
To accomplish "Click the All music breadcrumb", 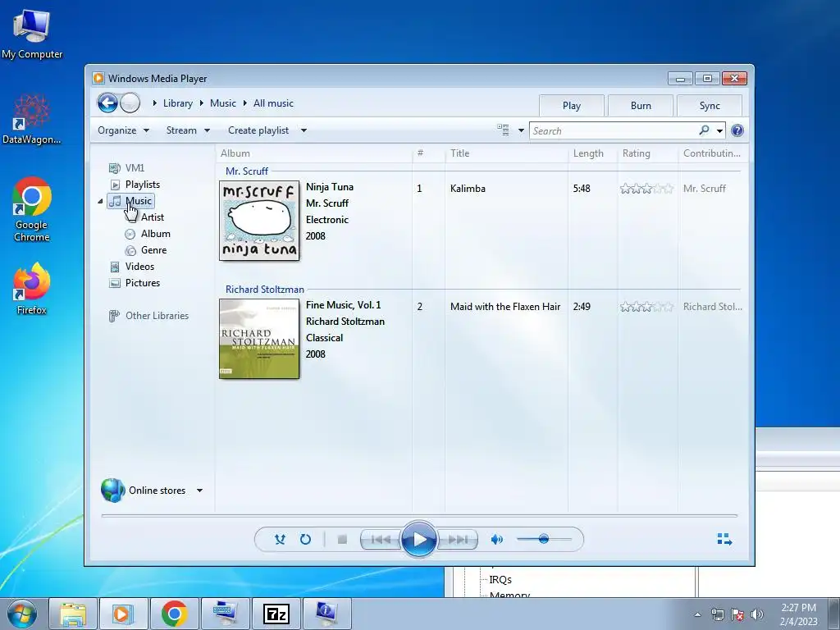I will (273, 103).
